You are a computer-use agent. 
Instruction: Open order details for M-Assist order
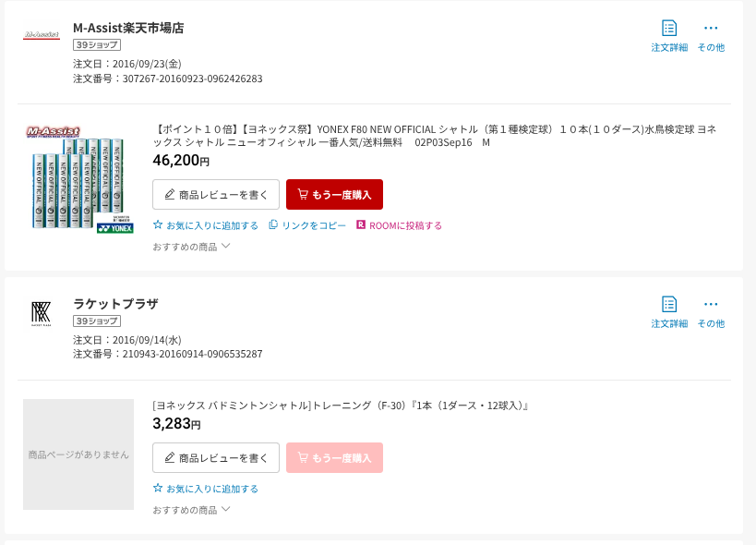(669, 36)
